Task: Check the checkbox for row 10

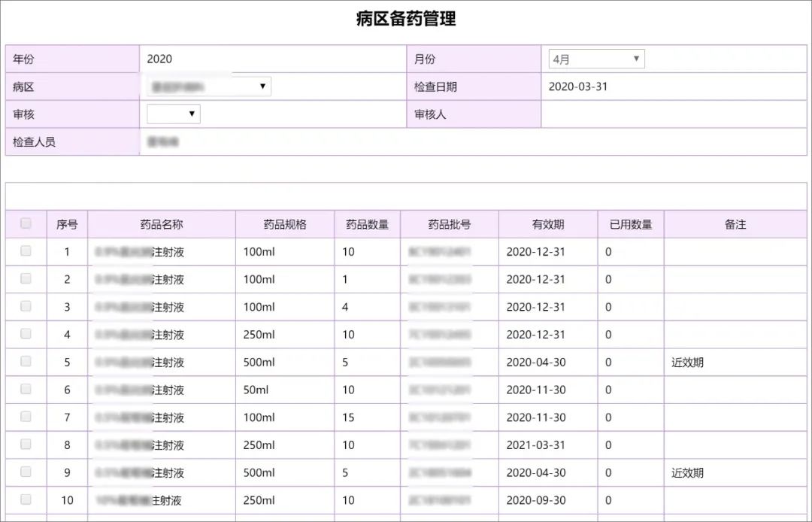Action: click(26, 499)
